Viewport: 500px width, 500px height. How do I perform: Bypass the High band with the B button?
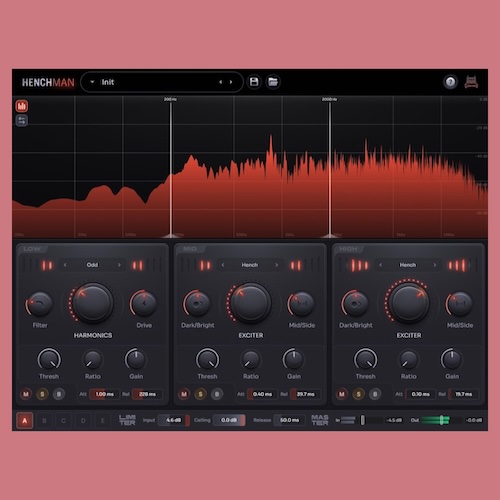click(x=375, y=394)
